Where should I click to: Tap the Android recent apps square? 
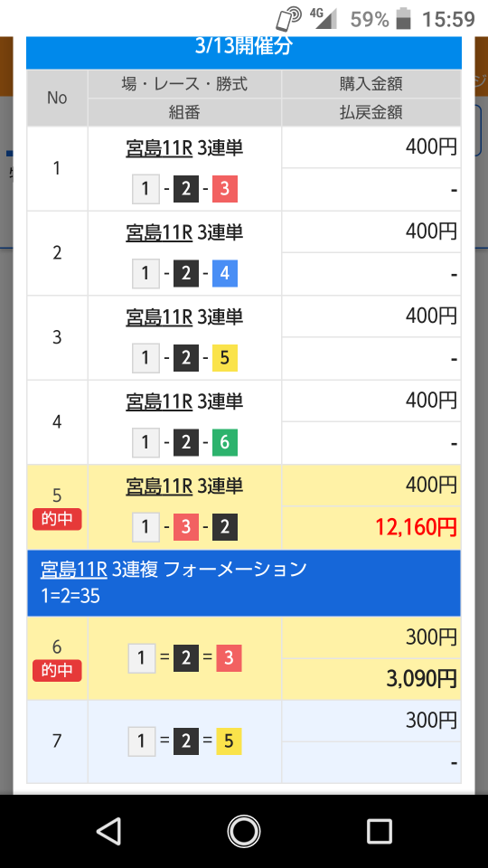tap(380, 831)
